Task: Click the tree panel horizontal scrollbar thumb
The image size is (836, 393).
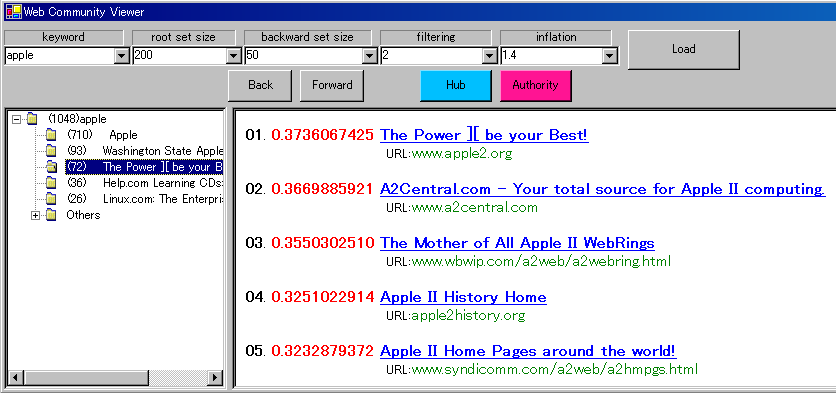Action: click(86, 378)
